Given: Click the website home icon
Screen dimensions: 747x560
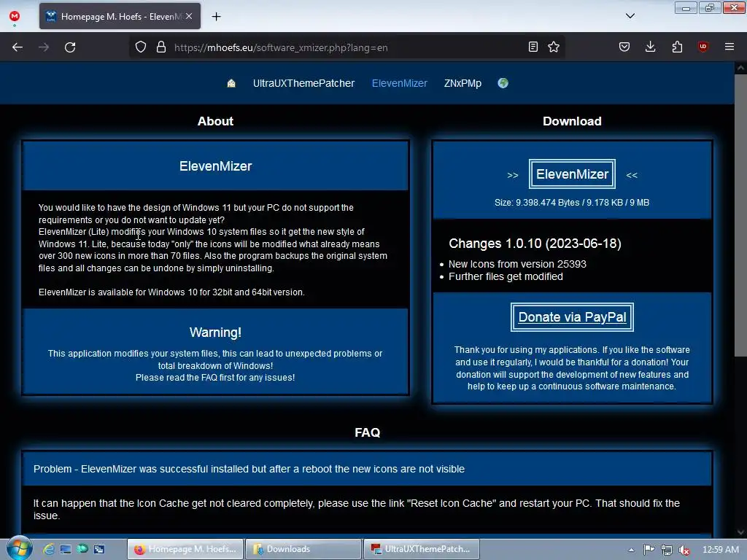Looking at the screenshot, I should pos(231,83).
